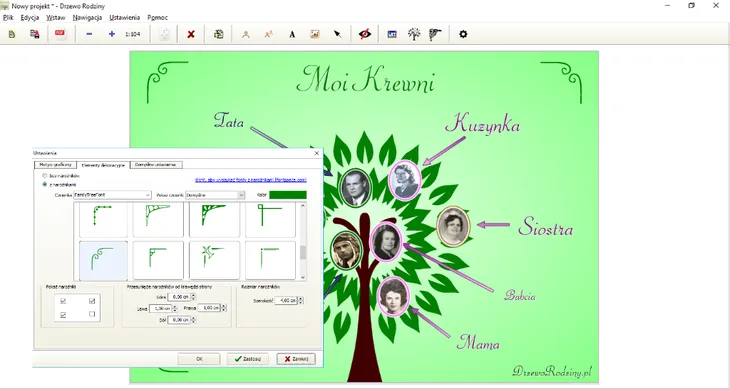730x389 pixels.
Task: Adjust the Góra offset spinner arrows
Action: [194, 296]
